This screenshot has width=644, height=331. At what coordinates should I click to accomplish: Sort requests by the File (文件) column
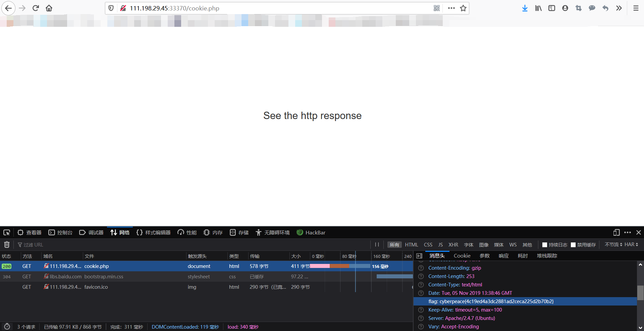click(134, 256)
